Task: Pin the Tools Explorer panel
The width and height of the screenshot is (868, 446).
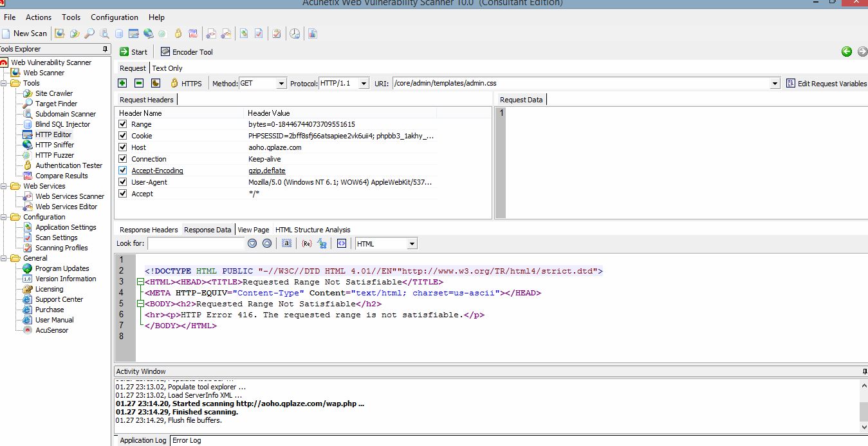Action: (x=105, y=49)
